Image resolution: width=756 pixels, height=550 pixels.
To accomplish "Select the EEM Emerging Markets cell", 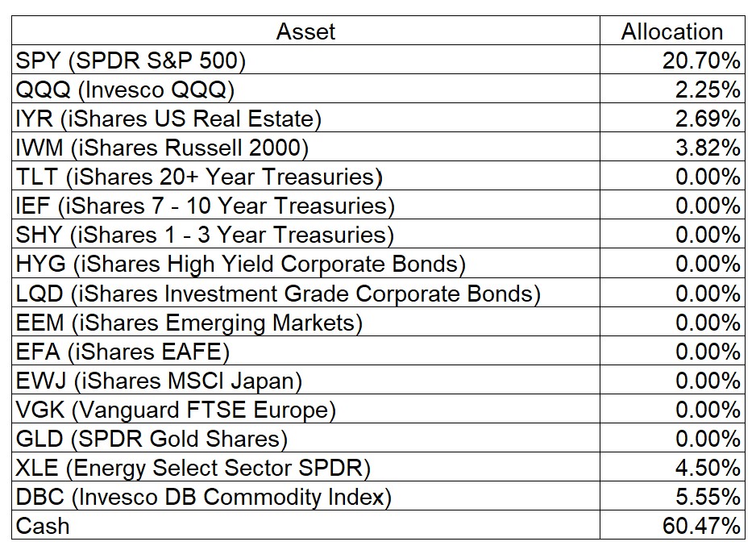I will (189, 323).
